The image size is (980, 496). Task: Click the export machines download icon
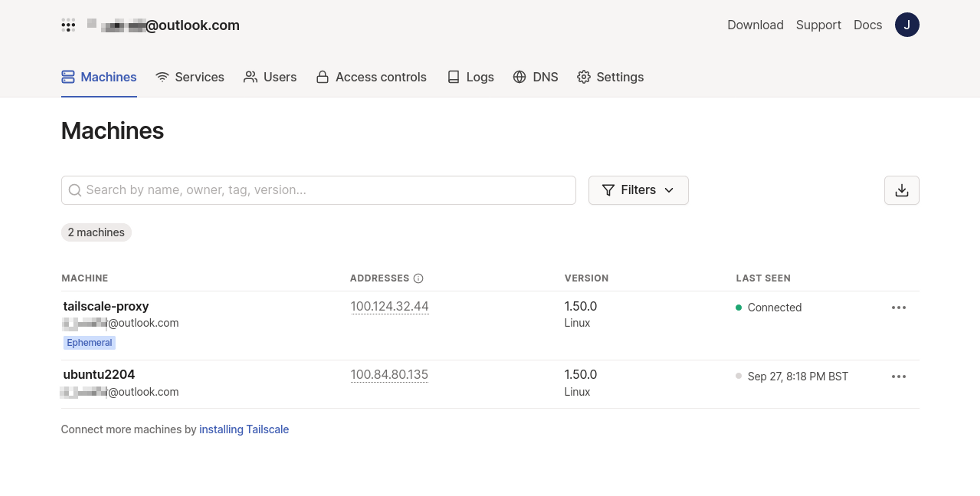click(x=901, y=190)
